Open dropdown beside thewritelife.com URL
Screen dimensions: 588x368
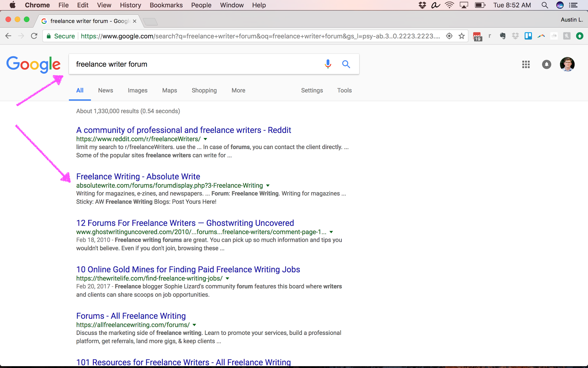coord(227,279)
